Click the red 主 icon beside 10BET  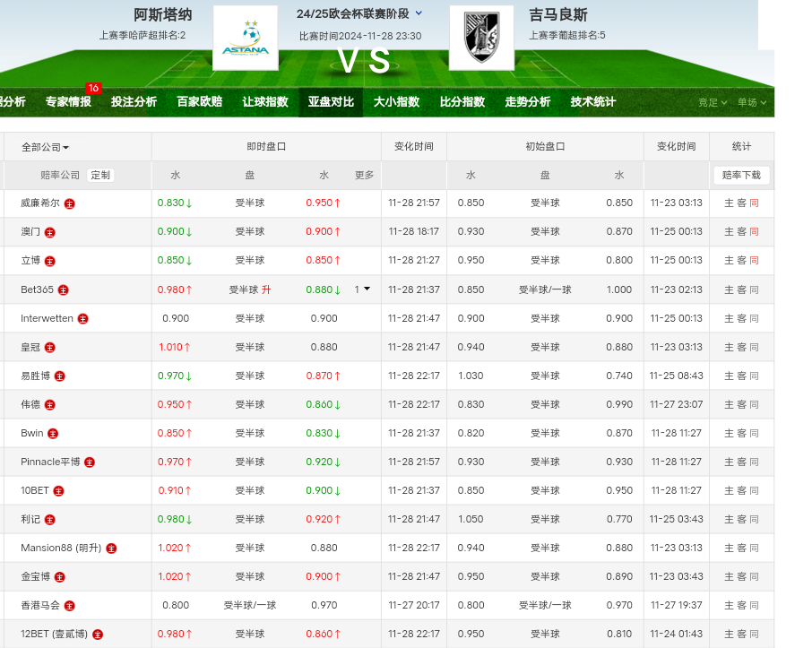[x=58, y=491]
